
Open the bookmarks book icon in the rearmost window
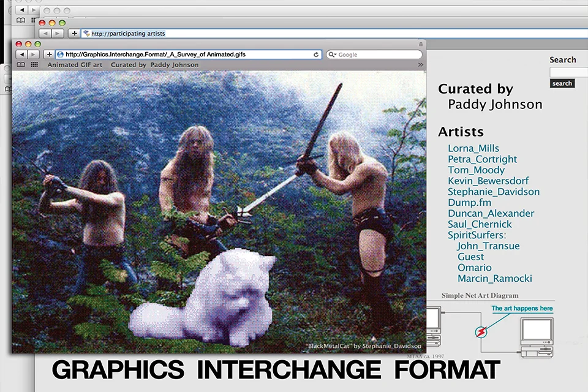tap(21, 20)
